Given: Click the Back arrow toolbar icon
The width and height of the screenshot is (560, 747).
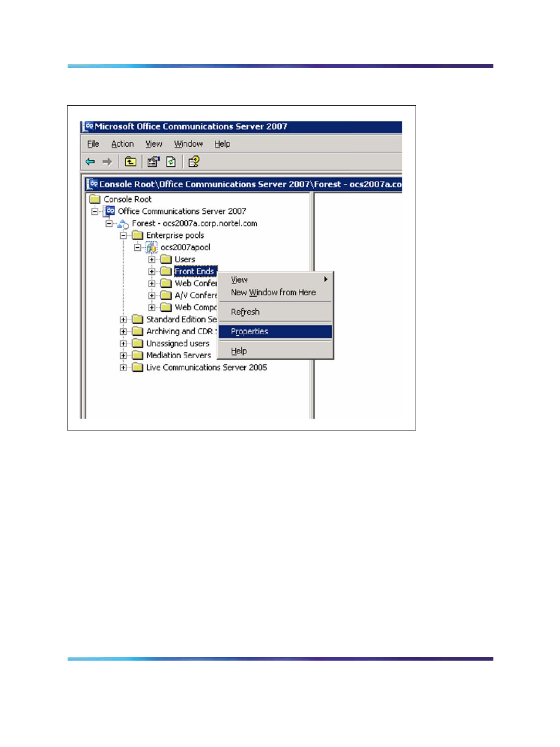Looking at the screenshot, I should click(90, 161).
